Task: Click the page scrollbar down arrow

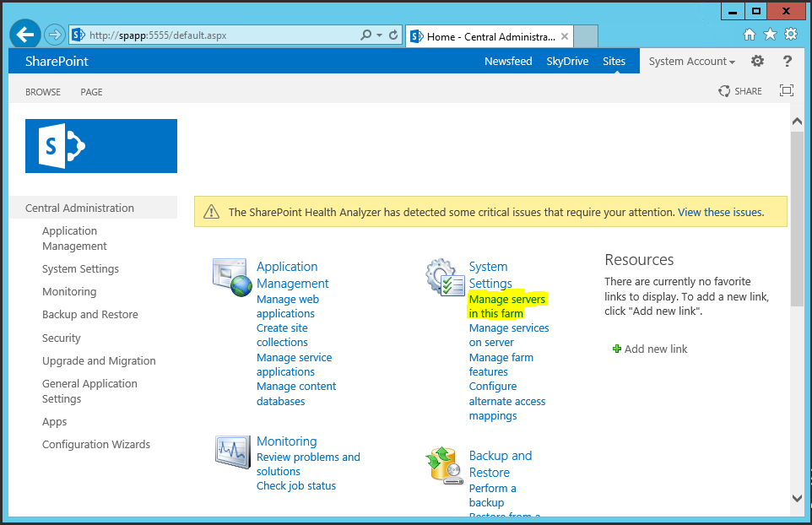Action: (x=797, y=498)
